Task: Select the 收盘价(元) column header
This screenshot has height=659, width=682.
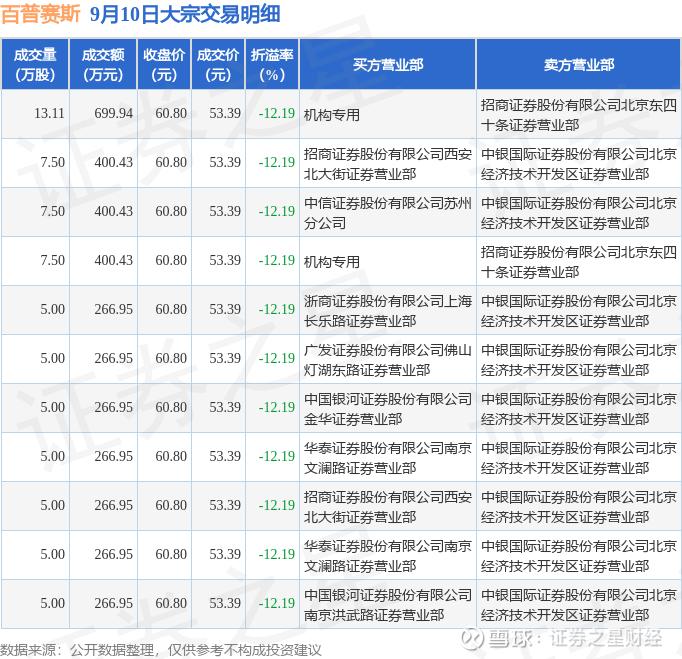Action: pos(164,64)
